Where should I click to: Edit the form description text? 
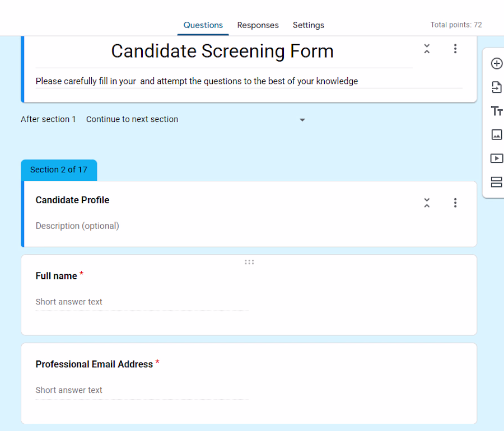(197, 81)
